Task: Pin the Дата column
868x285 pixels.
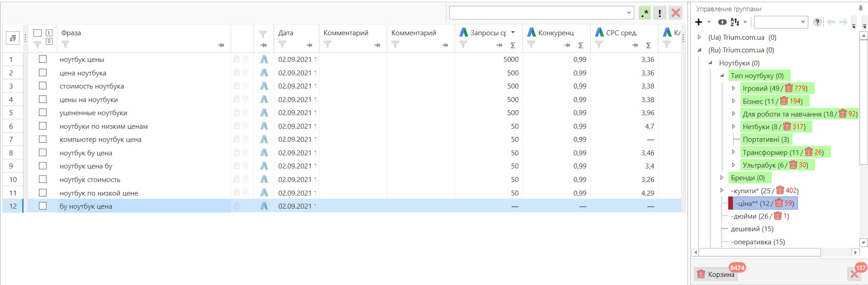Action: coord(309,45)
